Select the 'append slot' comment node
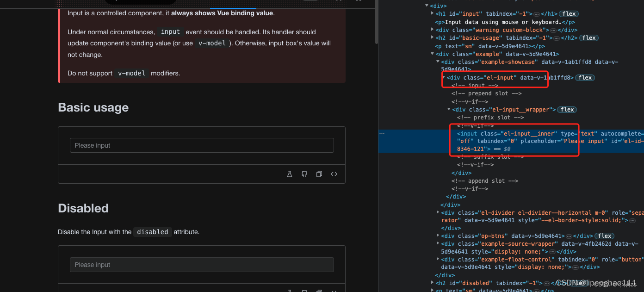Image resolution: width=644 pixels, height=292 pixels. 485,181
